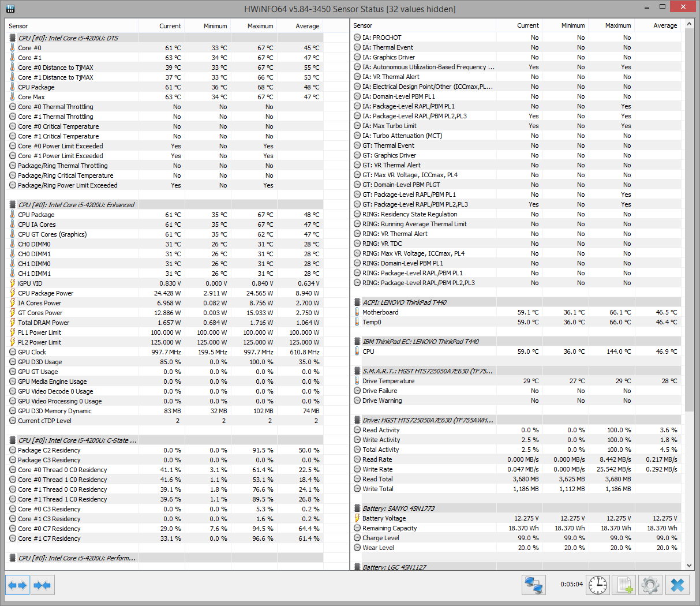Select Core #0 C7 Residency row
This screenshot has width=700, height=606.
click(164, 529)
